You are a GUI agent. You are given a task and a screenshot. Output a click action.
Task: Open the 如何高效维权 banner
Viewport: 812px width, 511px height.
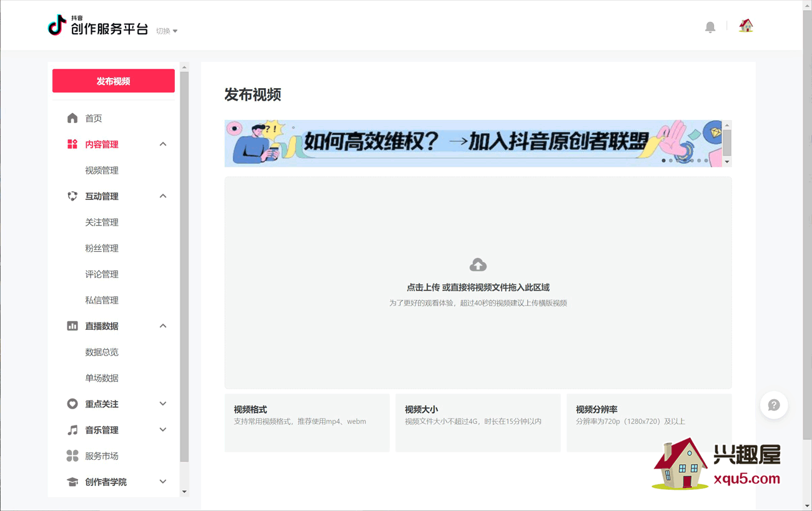473,144
